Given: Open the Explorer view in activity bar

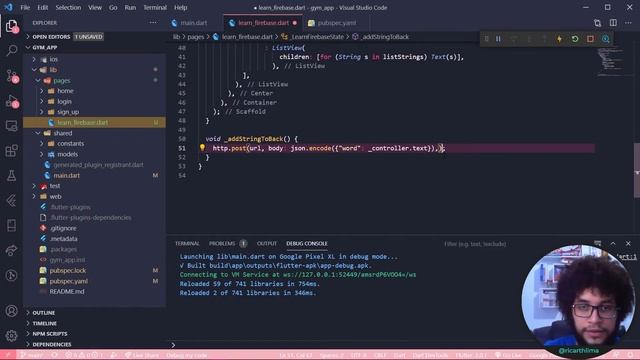Looking at the screenshot, I should 11,27.
